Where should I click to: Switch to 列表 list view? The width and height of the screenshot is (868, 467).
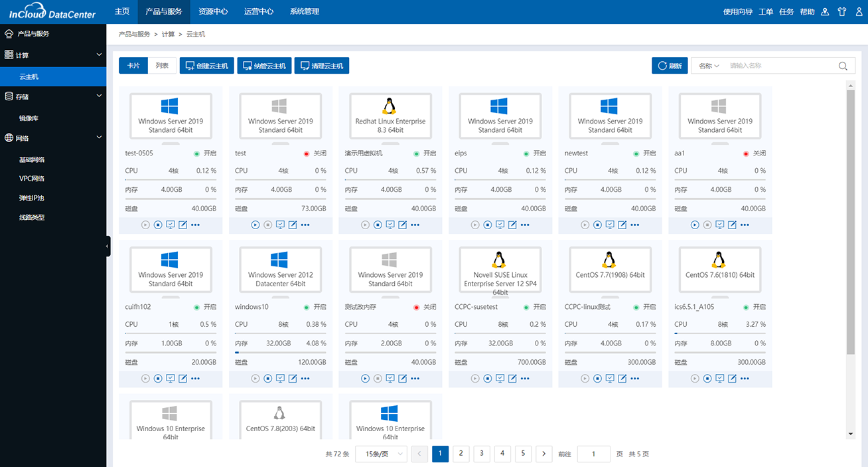[x=162, y=66]
